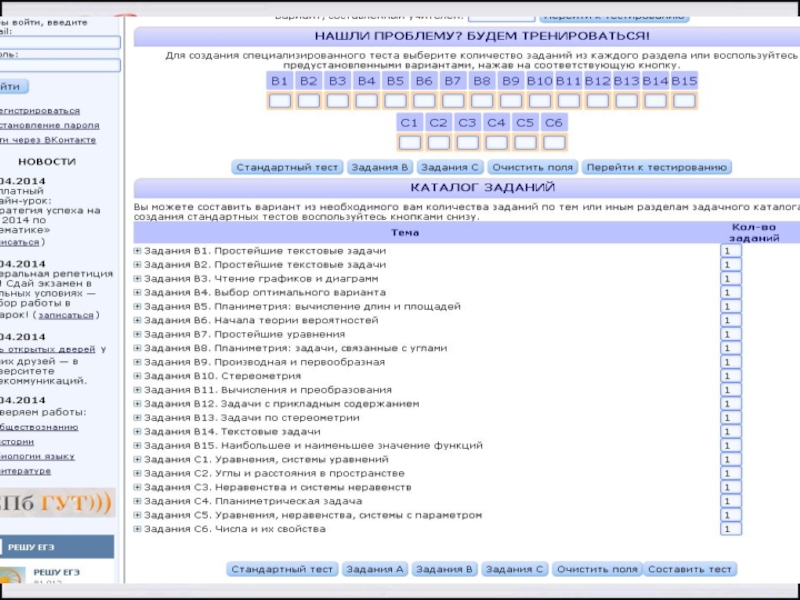Click the C4 header cell
This screenshot has width=800, height=600.
coord(496,122)
